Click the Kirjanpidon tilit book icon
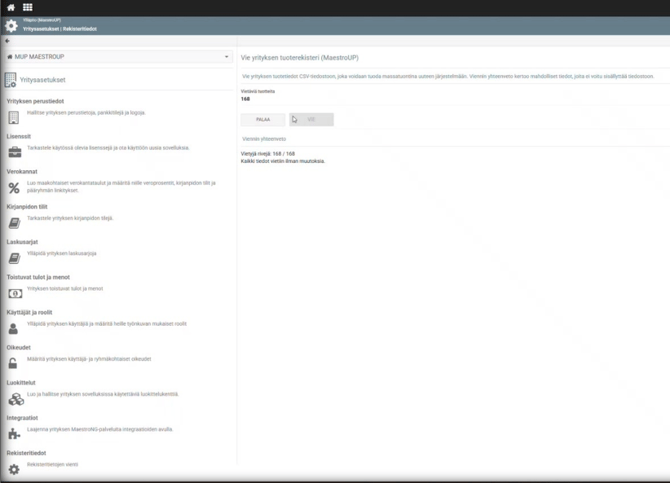The width and height of the screenshot is (670, 483). coord(14,223)
